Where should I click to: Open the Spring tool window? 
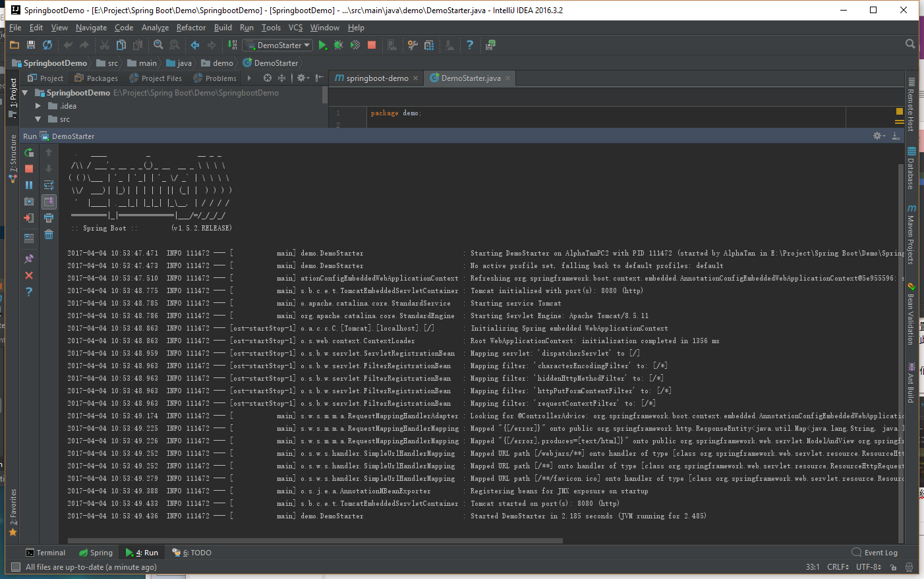click(x=96, y=553)
